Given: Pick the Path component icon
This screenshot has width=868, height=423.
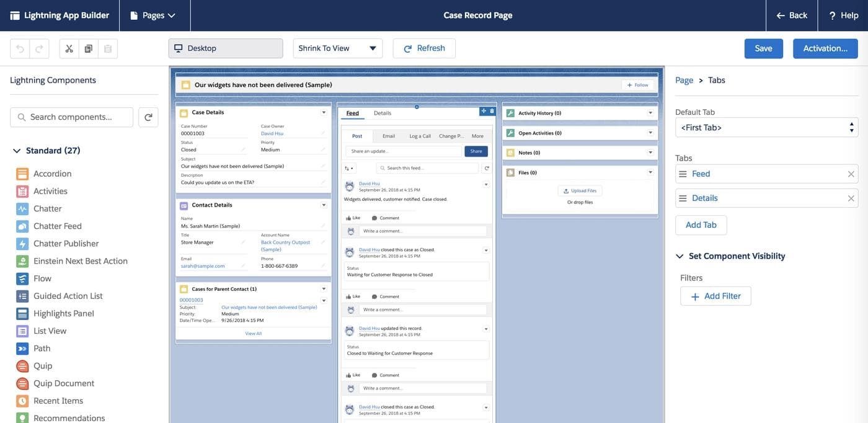Looking at the screenshot, I should (22, 349).
